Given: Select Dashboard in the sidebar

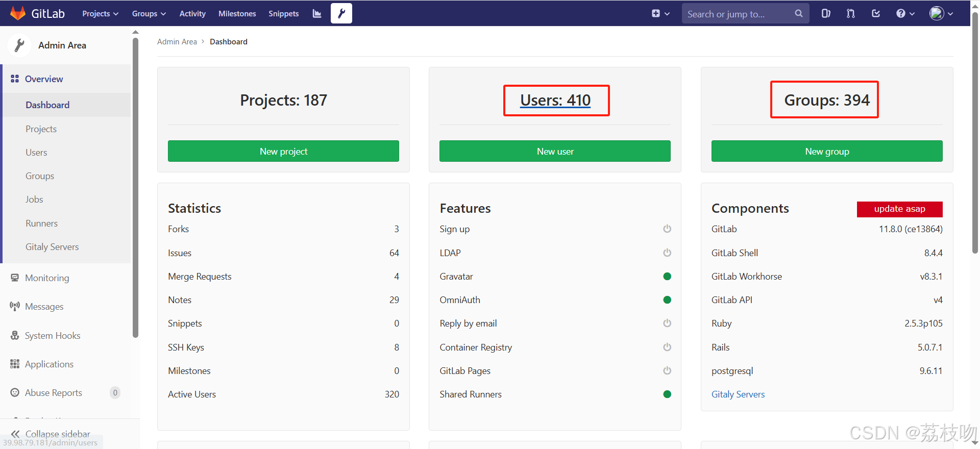Looking at the screenshot, I should click(x=66, y=105).
